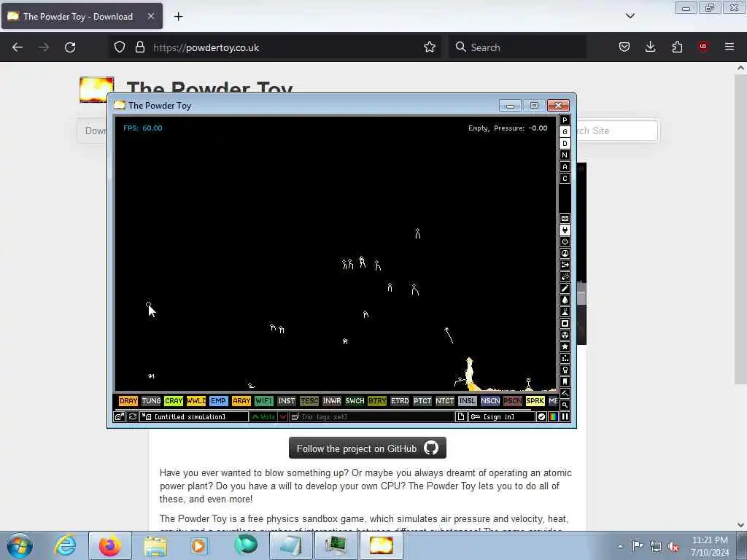This screenshot has height=560, width=747.
Task: Select the NSCN element
Action: pos(490,401)
